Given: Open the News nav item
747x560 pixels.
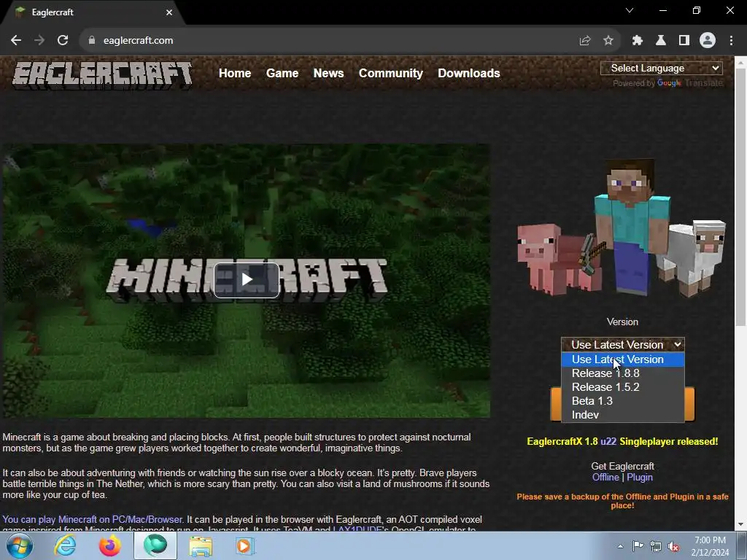Looking at the screenshot, I should point(329,74).
